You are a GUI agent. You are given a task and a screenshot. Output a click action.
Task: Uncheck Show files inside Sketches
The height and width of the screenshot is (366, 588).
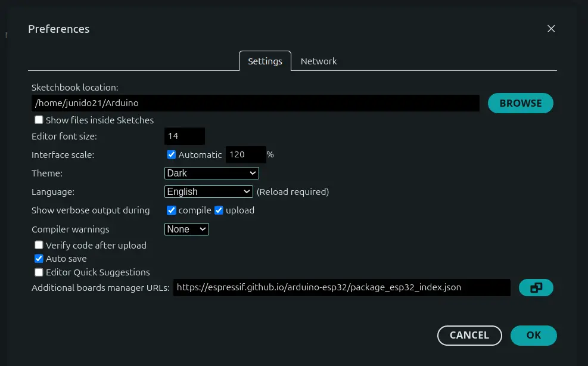(x=39, y=120)
